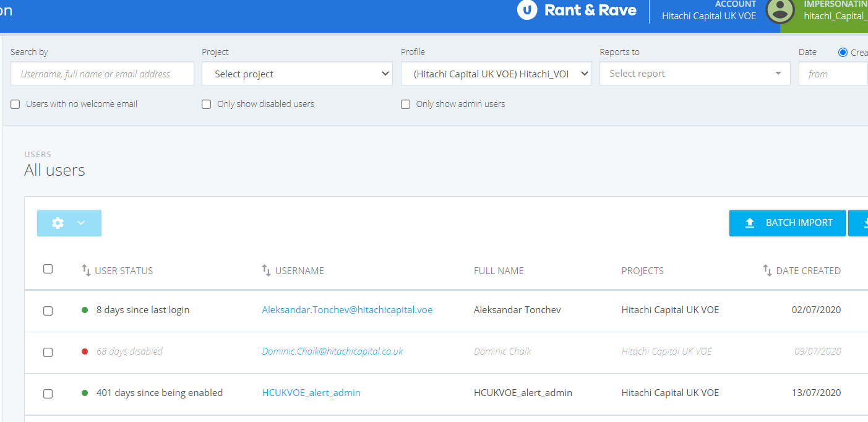868x422 pixels.
Task: Open the Profile dropdown
Action: 496,74
